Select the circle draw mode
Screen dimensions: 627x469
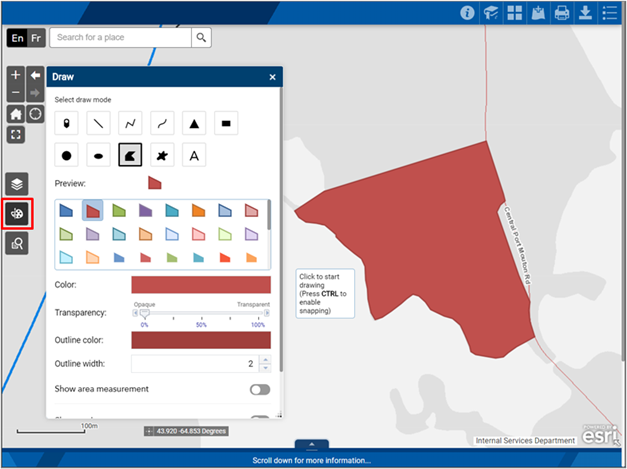pos(66,155)
